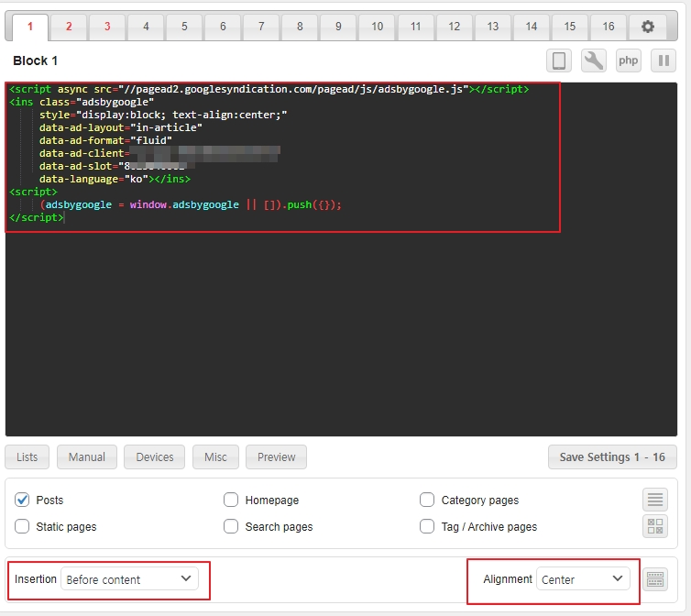Switch to block tab 6
The width and height of the screenshot is (691, 616).
[x=223, y=27]
